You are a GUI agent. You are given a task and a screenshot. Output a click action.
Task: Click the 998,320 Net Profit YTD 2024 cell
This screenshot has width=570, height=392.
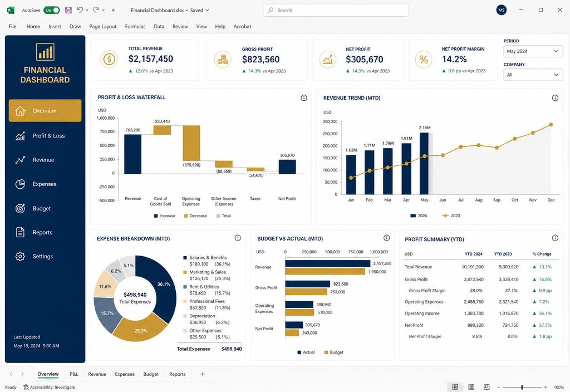click(475, 325)
